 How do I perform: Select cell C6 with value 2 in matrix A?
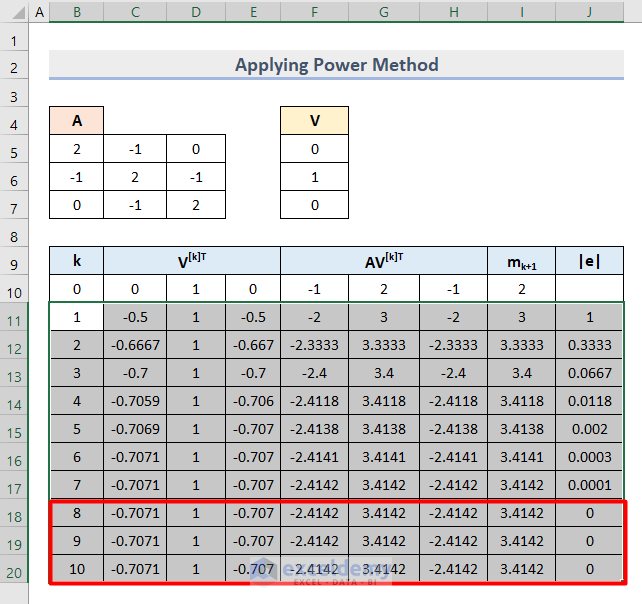135,176
